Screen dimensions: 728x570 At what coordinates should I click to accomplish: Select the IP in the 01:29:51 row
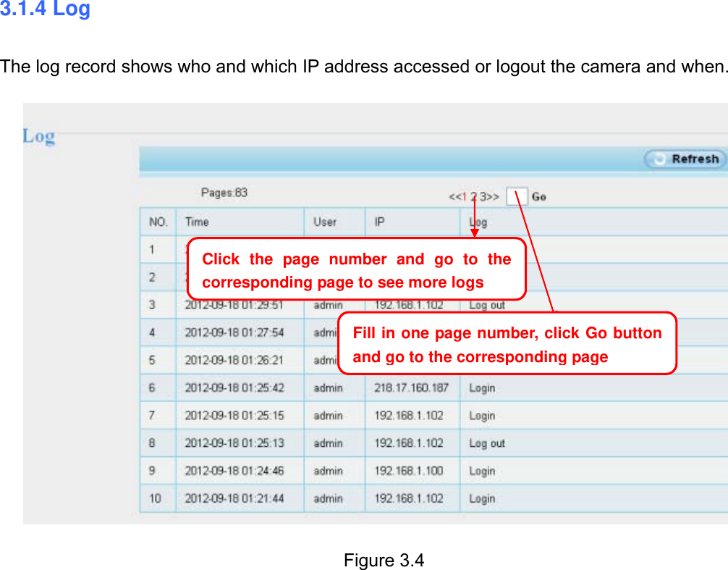coord(409,305)
